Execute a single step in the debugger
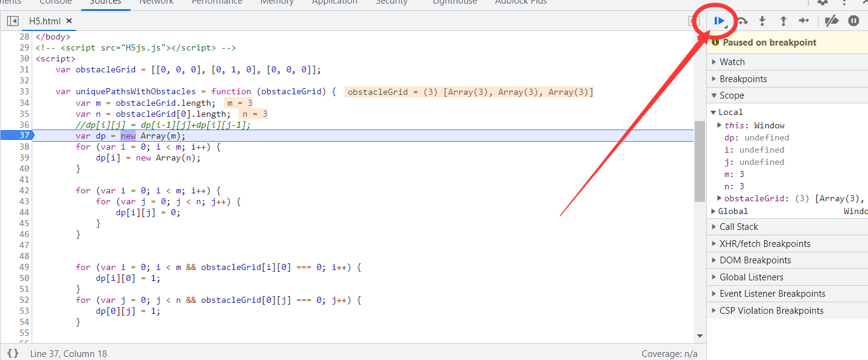This screenshot has height=360, width=868. click(x=804, y=20)
